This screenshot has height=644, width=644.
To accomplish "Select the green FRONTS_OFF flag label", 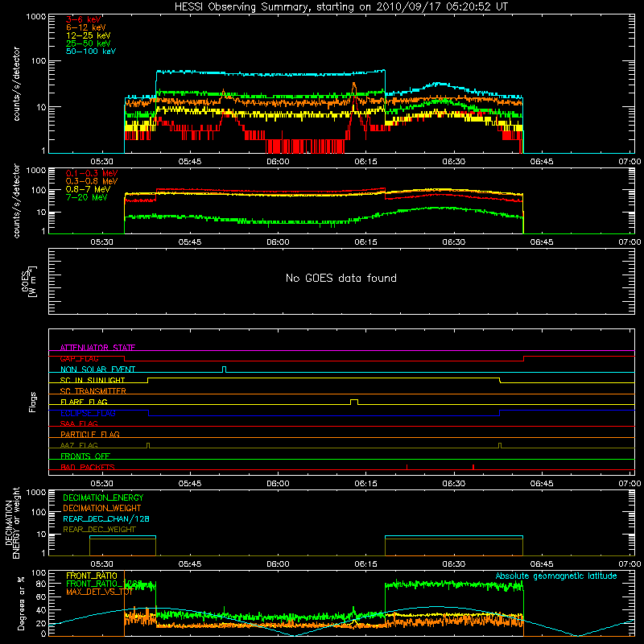I will [x=85, y=456].
